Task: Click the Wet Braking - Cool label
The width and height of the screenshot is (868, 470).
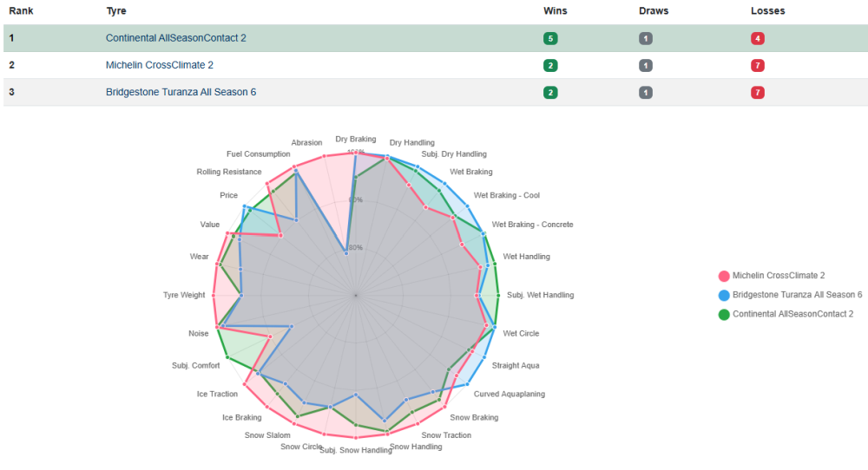Action: pyautogui.click(x=507, y=195)
